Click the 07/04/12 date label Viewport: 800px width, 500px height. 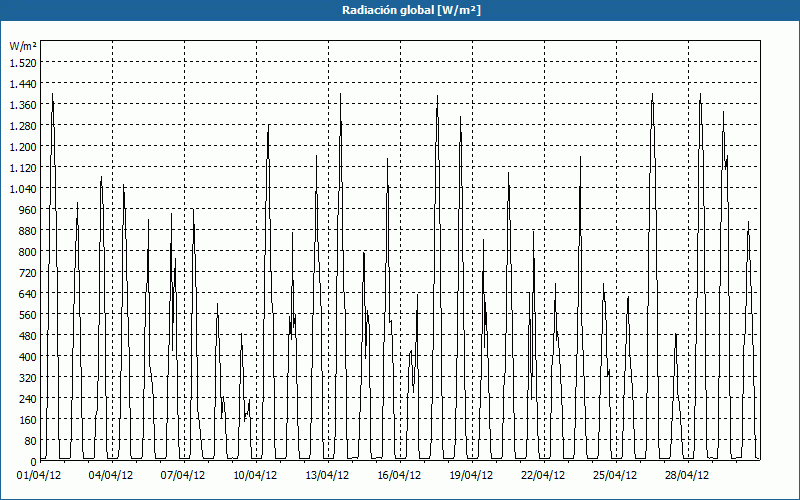click(183, 475)
